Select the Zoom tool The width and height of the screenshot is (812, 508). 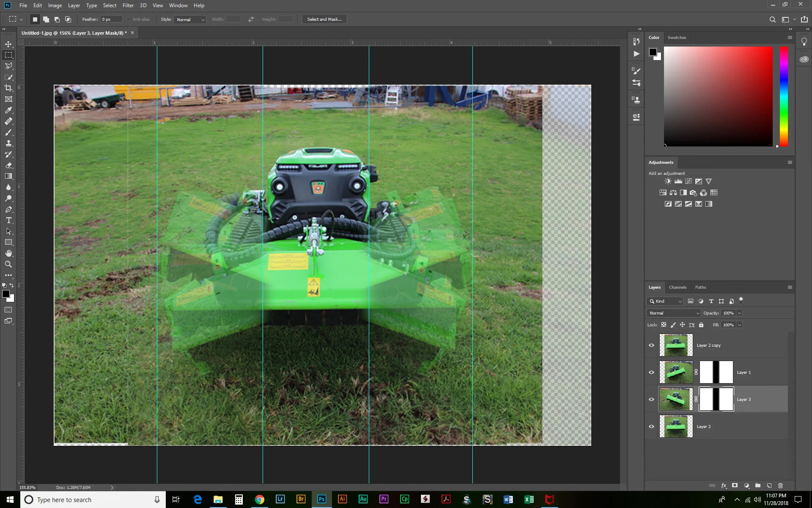pyautogui.click(x=8, y=264)
